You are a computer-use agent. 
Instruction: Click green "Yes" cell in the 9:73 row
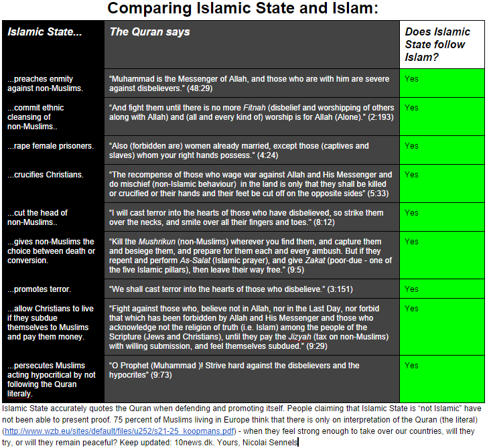(x=441, y=378)
